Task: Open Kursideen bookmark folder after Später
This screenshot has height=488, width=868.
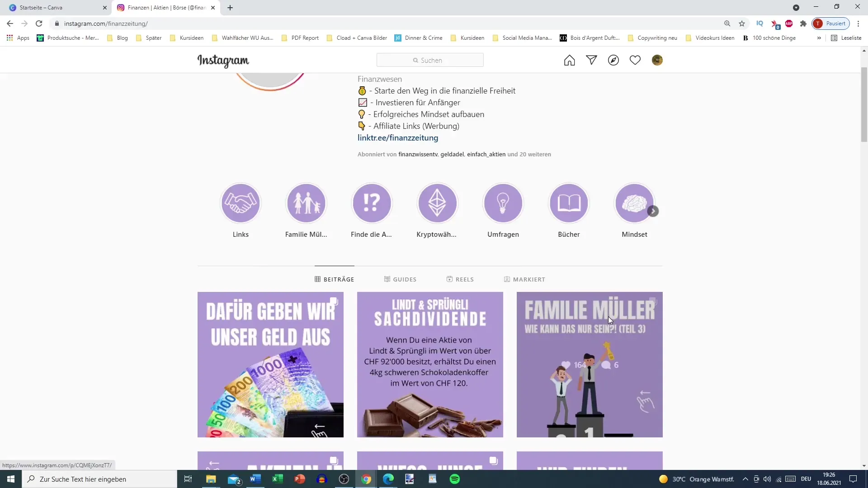Action: (x=187, y=38)
